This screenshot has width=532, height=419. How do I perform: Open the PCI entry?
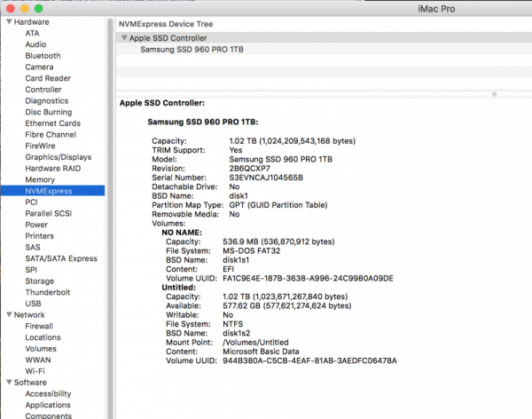tap(31, 202)
